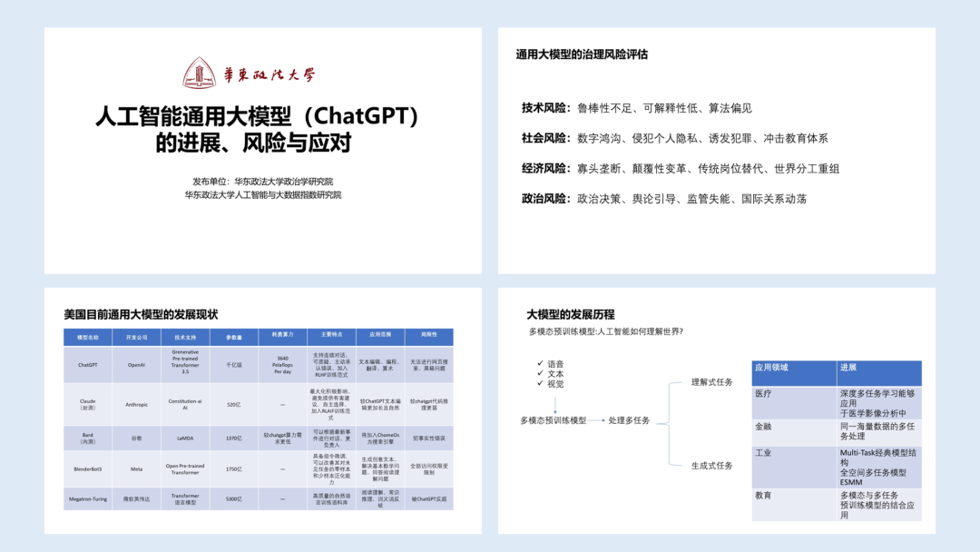This screenshot has width=980, height=552.
Task: Click the 'Open Pre-trained Transformer' cell
Action: click(x=185, y=468)
